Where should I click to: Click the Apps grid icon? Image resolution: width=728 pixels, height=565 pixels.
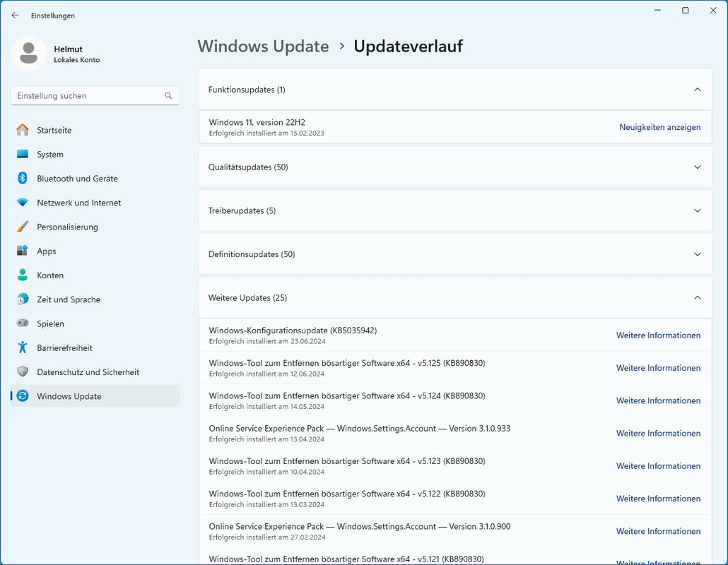click(23, 251)
